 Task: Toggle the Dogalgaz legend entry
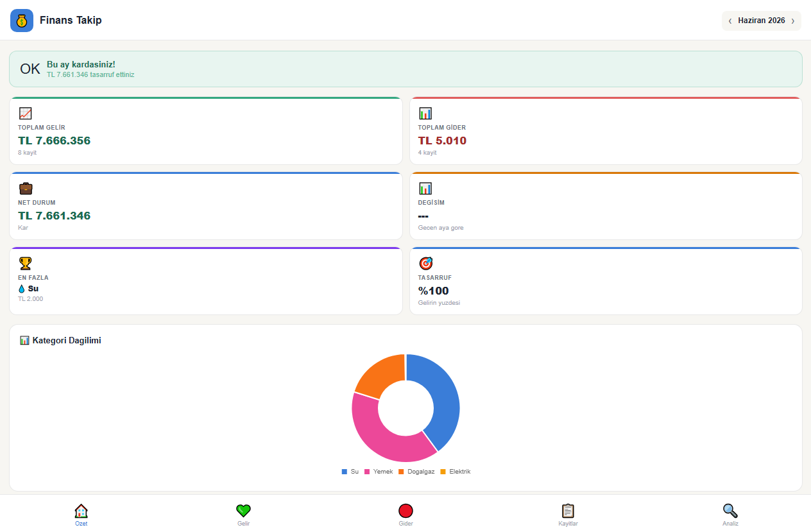coord(416,472)
